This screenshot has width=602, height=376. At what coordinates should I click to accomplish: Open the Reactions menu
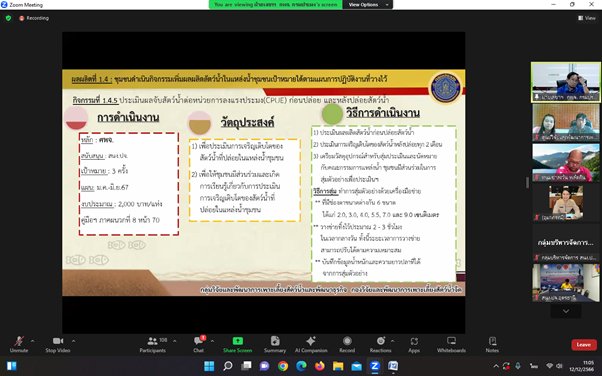pyautogui.click(x=380, y=345)
